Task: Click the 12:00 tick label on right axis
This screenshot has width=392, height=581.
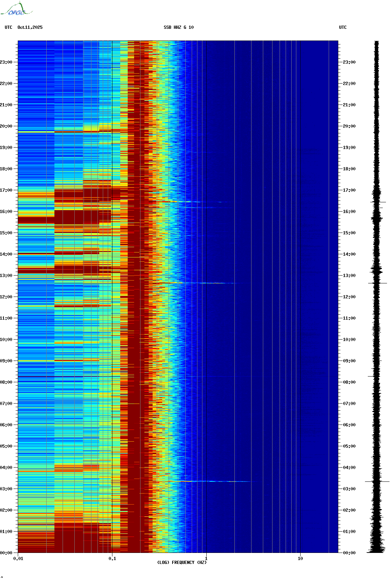Action: (349, 297)
